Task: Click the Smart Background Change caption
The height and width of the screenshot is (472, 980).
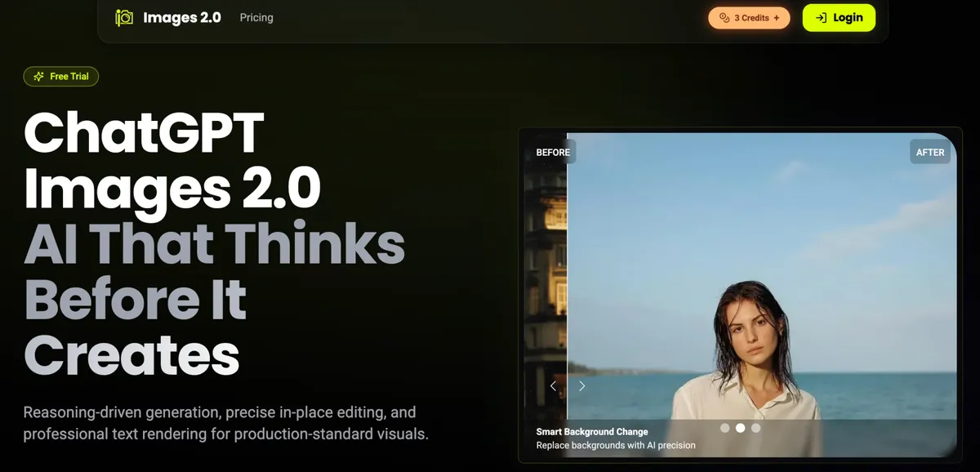Action: tap(592, 432)
